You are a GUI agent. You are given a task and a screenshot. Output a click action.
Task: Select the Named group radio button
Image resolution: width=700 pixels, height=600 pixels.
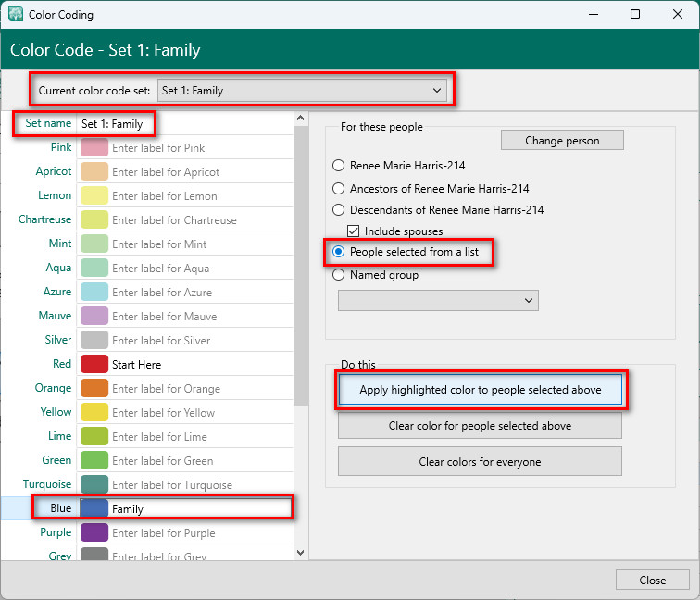[x=338, y=275]
